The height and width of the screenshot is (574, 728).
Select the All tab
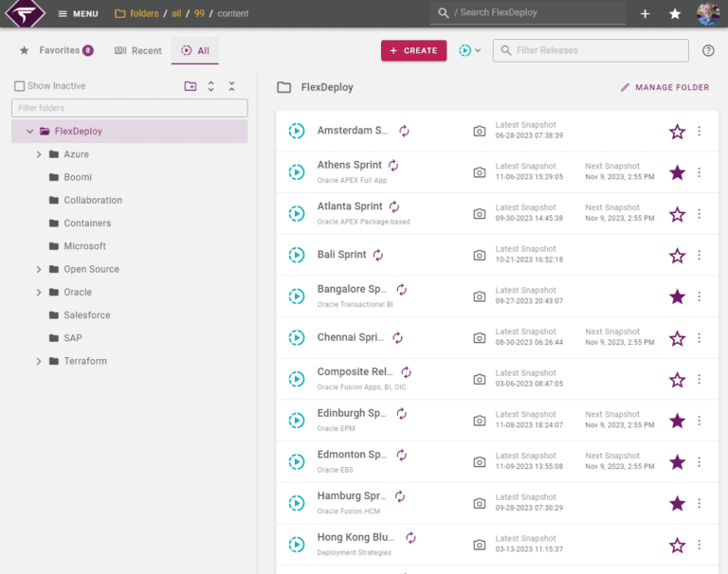click(x=195, y=50)
